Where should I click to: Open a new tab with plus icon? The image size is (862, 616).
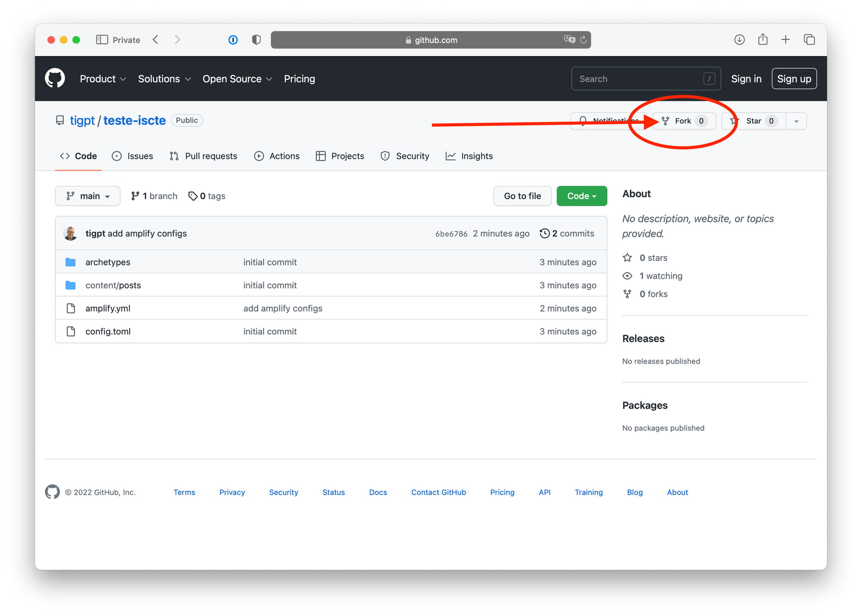(786, 40)
